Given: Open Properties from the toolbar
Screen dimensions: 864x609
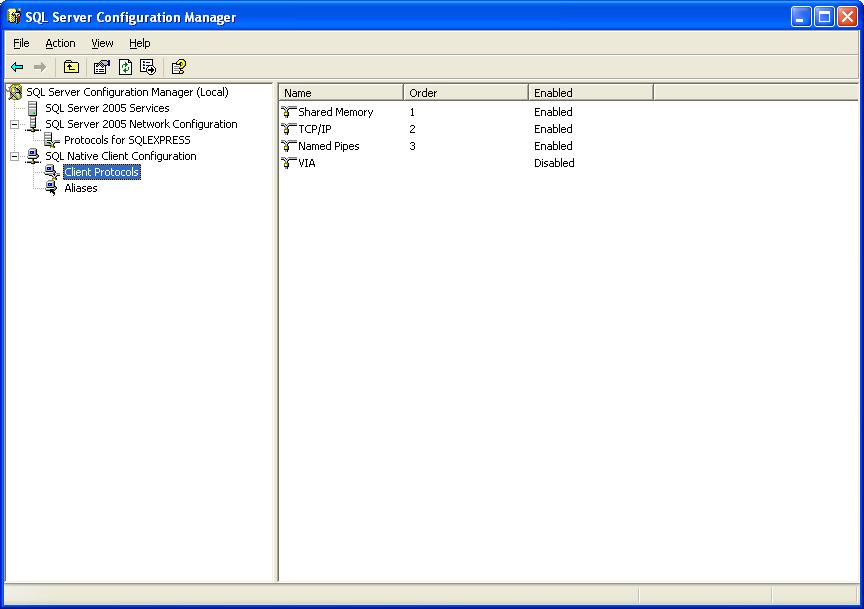Looking at the screenshot, I should (x=101, y=67).
